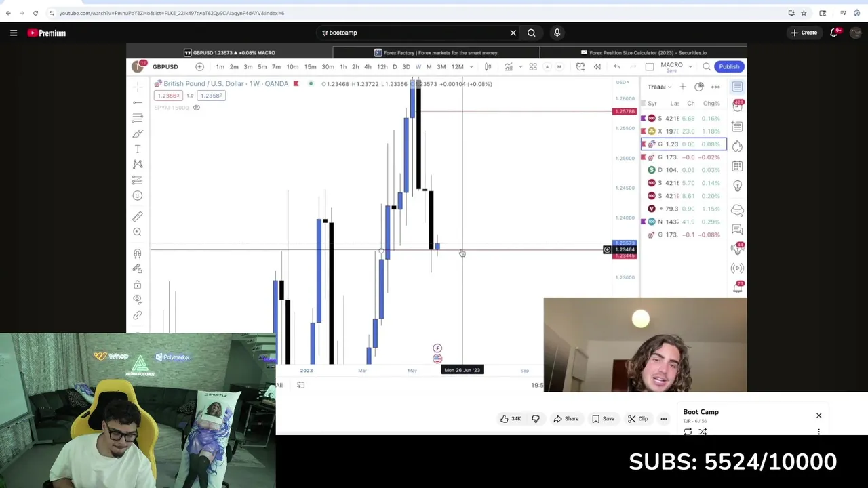Open the chats speech bubble icon
Image resolution: width=868 pixels, height=488 pixels.
(737, 230)
